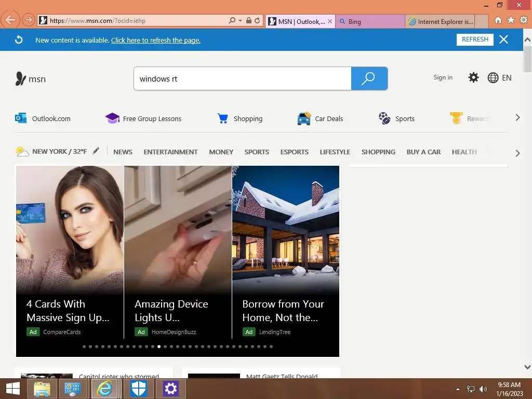532x399 pixels.
Task: Open 'Borrow from Your Home' card
Action: [x=286, y=252]
